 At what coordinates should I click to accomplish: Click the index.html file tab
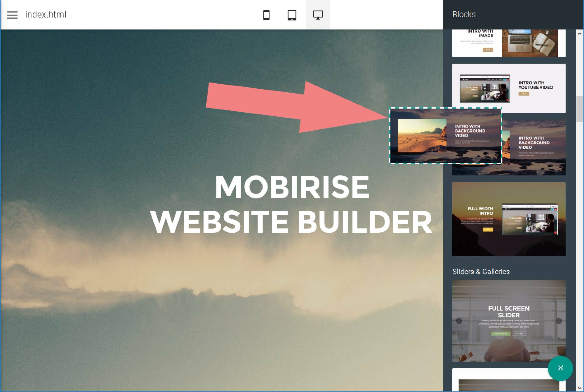pyautogui.click(x=46, y=14)
